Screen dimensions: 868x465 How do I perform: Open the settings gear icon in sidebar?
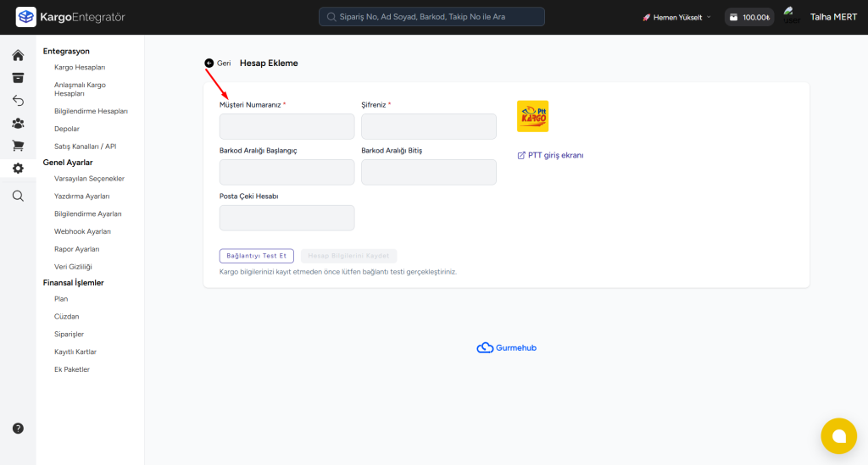point(18,169)
